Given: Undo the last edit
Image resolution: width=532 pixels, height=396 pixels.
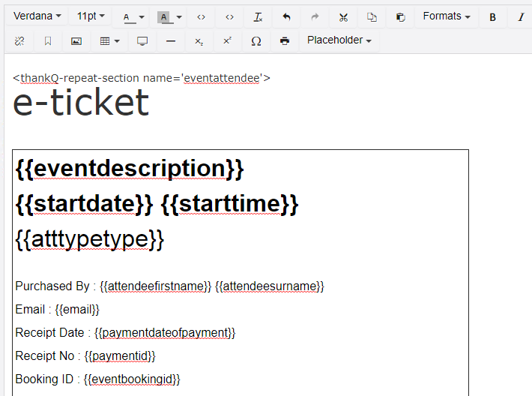Looking at the screenshot, I should coord(286,17).
